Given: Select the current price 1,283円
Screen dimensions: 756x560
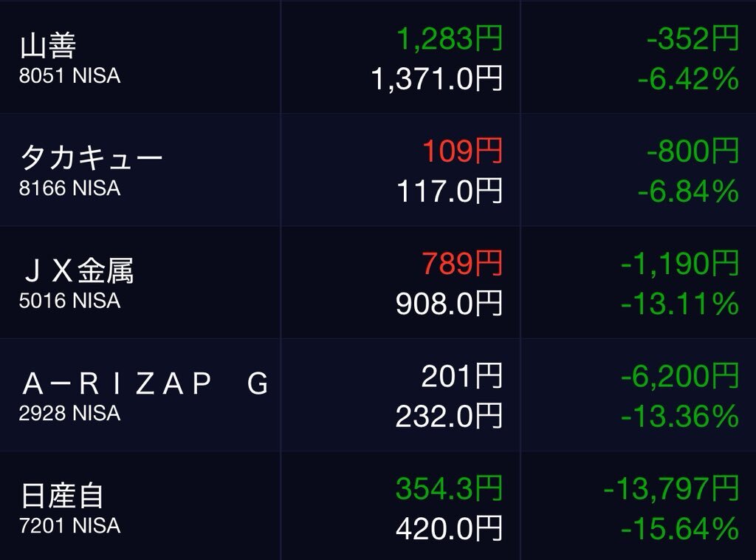Looking at the screenshot, I should coord(450,38).
